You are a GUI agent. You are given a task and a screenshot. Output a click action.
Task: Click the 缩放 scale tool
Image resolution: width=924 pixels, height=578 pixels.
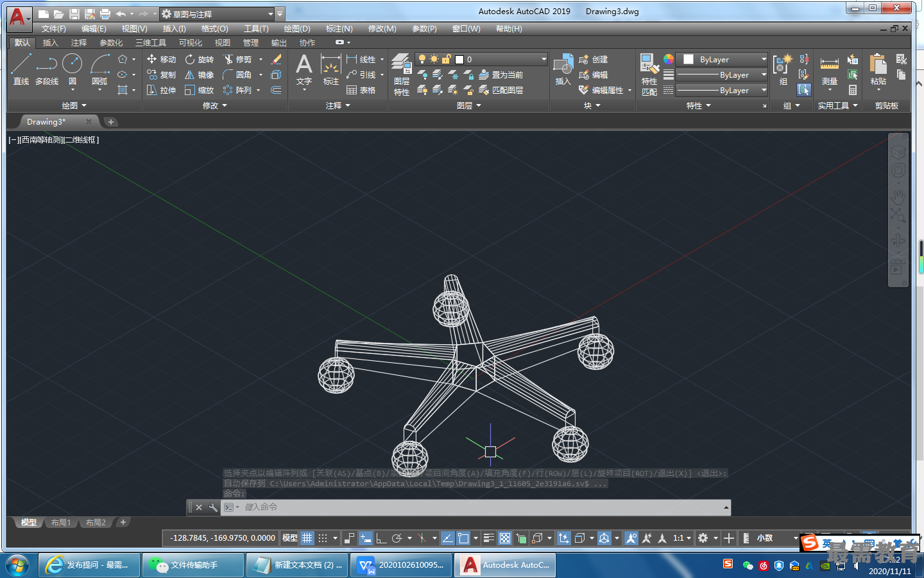pyautogui.click(x=199, y=90)
